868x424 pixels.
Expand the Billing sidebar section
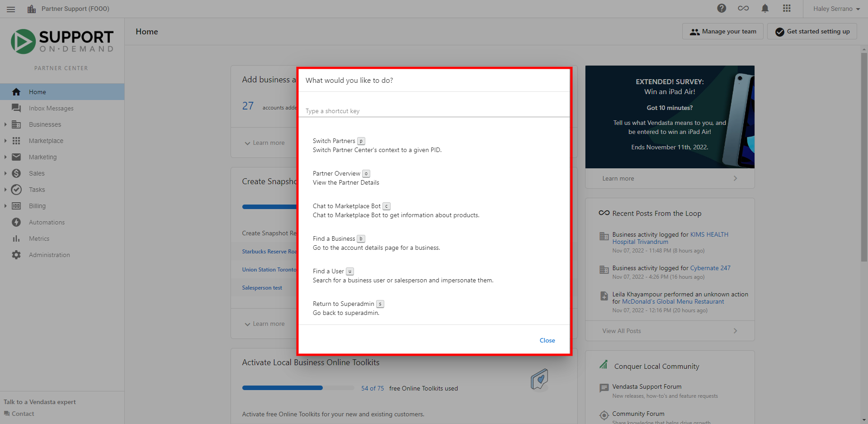pyautogui.click(x=5, y=206)
